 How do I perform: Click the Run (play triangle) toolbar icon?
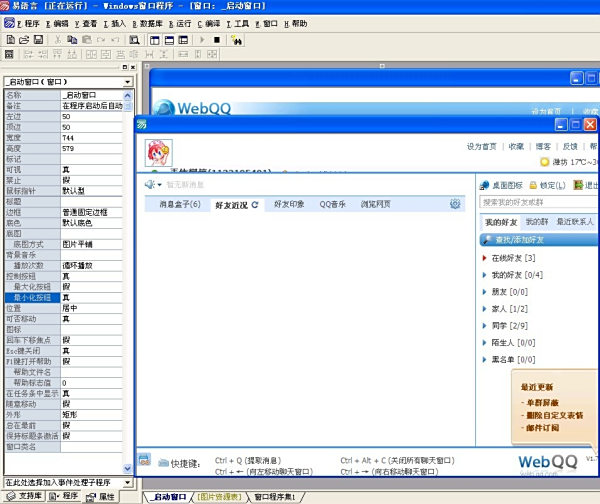[x=202, y=39]
